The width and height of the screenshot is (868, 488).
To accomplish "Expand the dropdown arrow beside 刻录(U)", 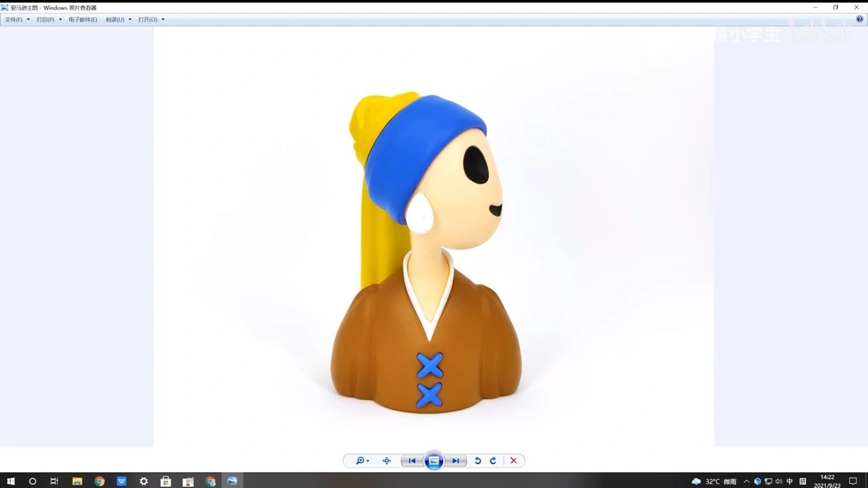I will (x=130, y=20).
